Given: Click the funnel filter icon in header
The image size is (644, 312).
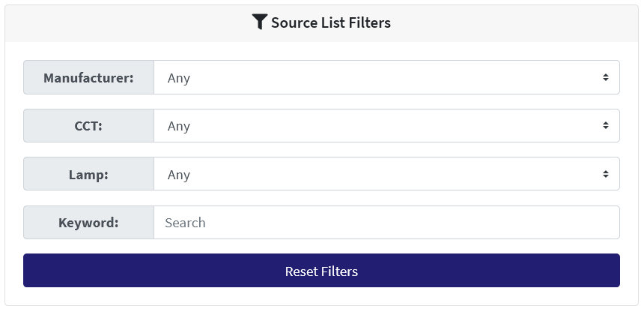Looking at the screenshot, I should [259, 22].
